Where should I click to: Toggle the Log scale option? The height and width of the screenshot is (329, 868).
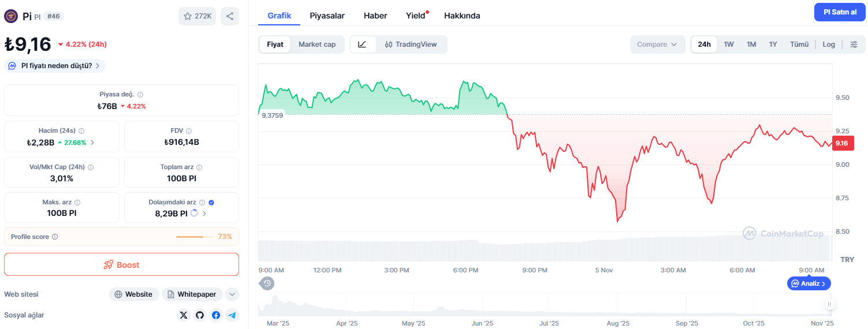[829, 44]
